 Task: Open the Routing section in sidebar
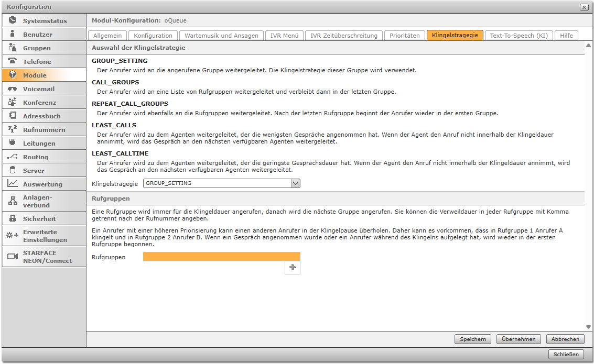[36, 157]
